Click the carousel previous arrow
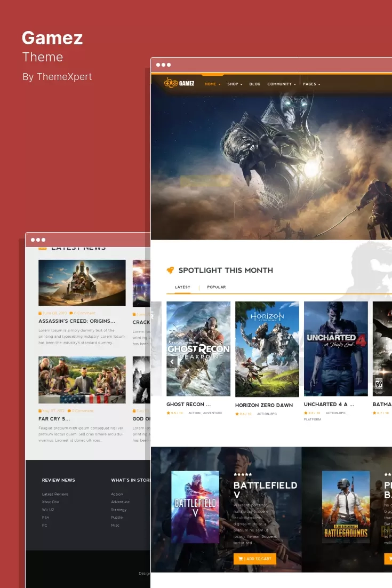Image resolution: width=392 pixels, height=588 pixels. tap(172, 362)
